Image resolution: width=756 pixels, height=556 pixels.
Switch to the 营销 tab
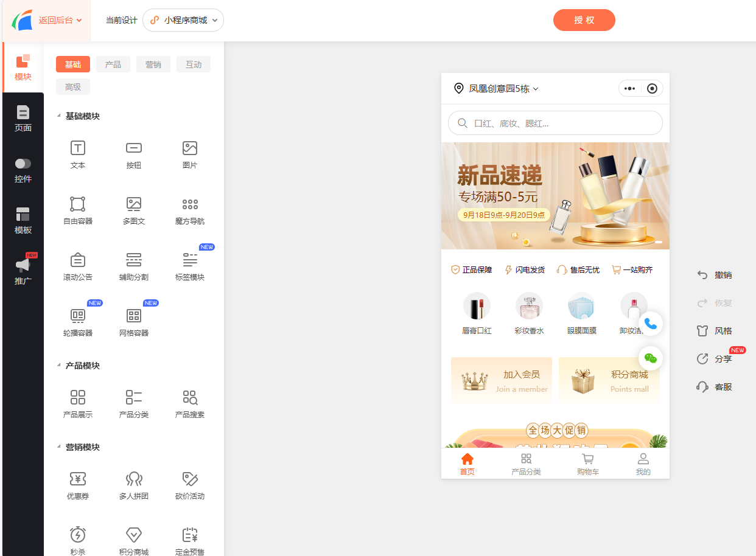pos(153,64)
